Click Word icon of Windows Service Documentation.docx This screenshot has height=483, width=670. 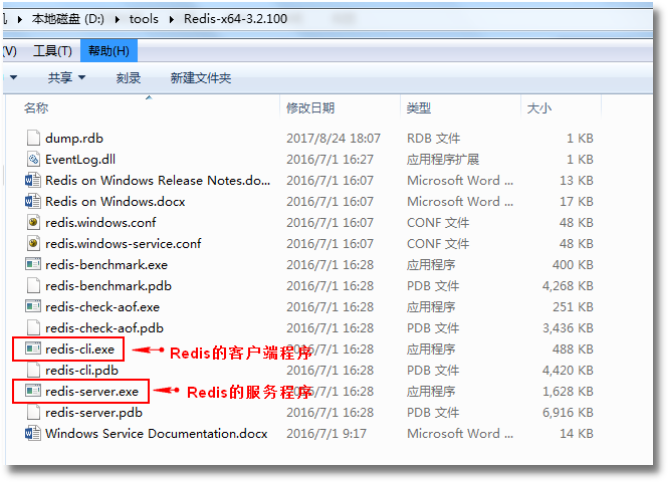pos(33,433)
